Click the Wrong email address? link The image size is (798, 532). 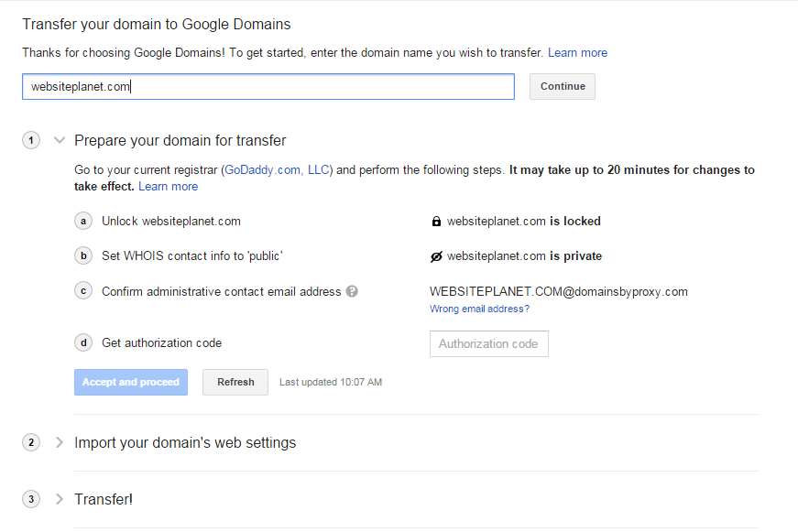pyautogui.click(x=479, y=309)
